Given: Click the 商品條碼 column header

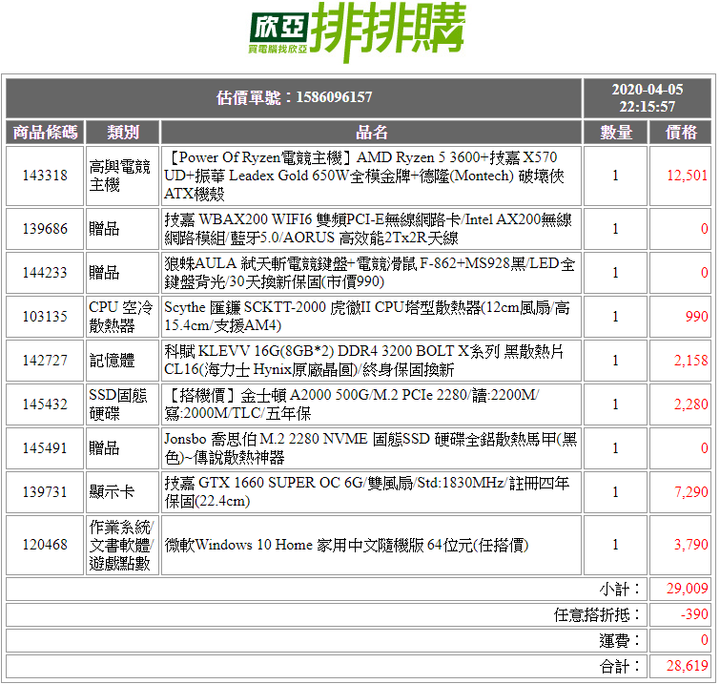Looking at the screenshot, I should coord(45,132).
